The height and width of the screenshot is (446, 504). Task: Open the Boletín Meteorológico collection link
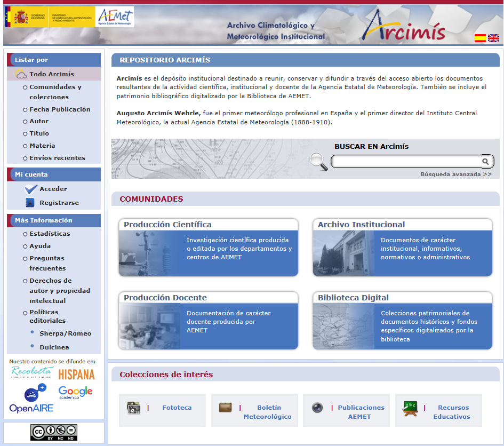tap(267, 412)
